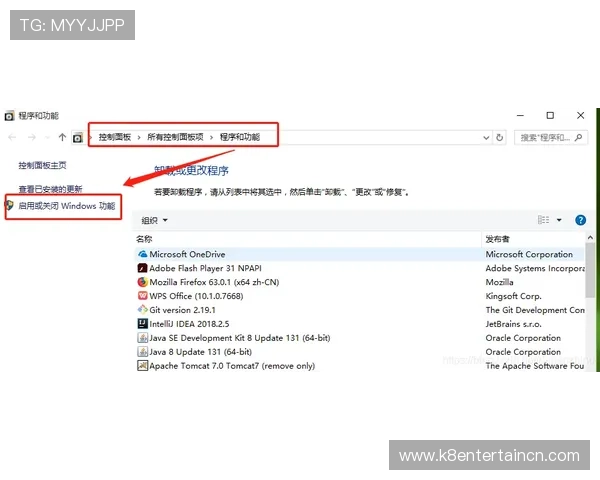Select Microsoft OneDrive row
Image resolution: width=600 pixels, height=480 pixels.
coord(359,254)
